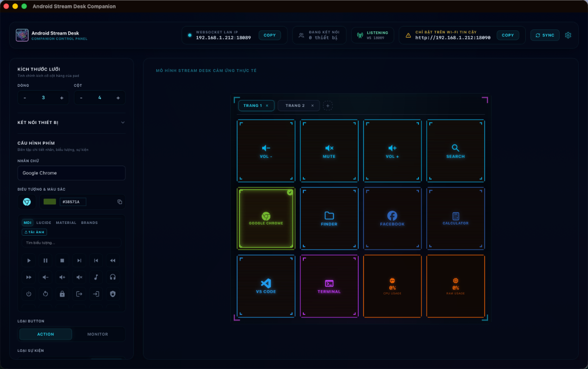588x369 pixels.
Task: Pick the login arrow icon
Action: (x=96, y=294)
